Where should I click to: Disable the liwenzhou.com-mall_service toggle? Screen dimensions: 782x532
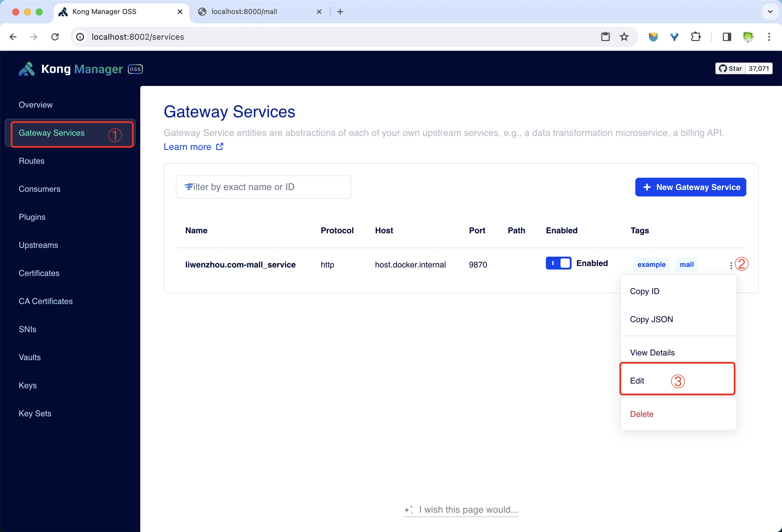point(558,263)
